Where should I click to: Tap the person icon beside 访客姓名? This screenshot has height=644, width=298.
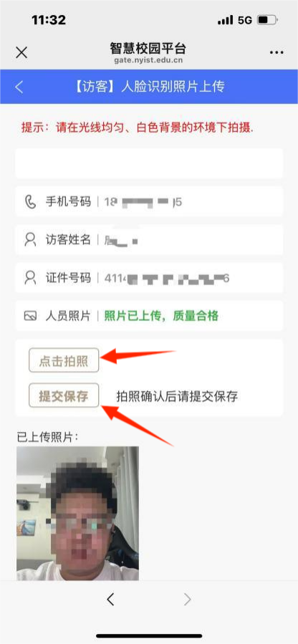click(x=30, y=239)
